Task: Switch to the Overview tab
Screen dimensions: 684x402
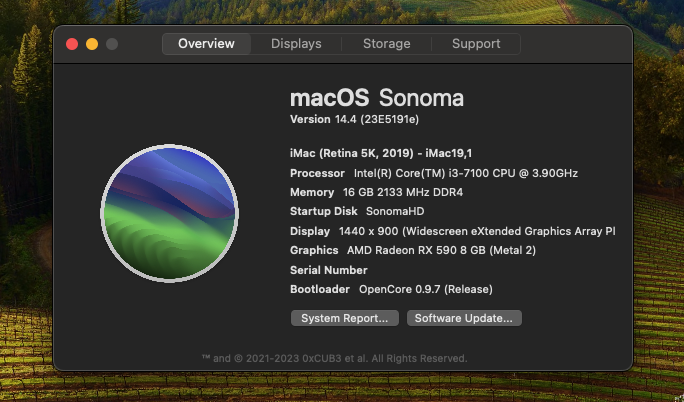Action: pyautogui.click(x=206, y=44)
